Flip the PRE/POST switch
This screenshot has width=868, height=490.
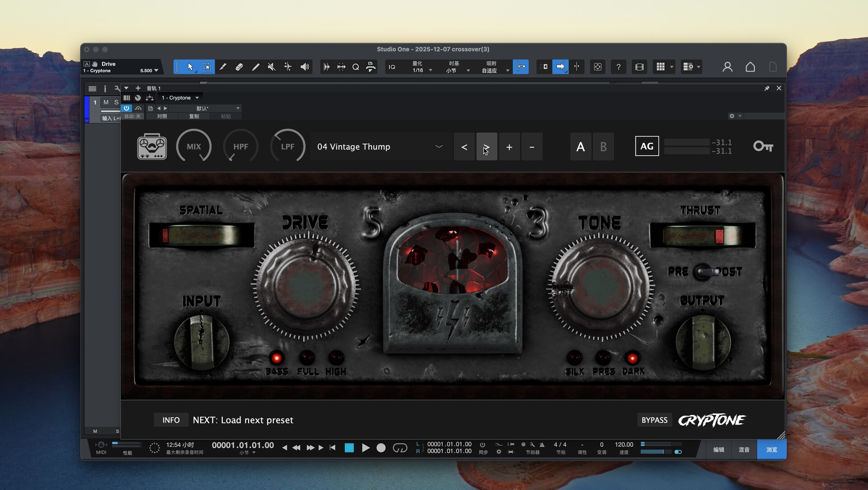coord(704,272)
